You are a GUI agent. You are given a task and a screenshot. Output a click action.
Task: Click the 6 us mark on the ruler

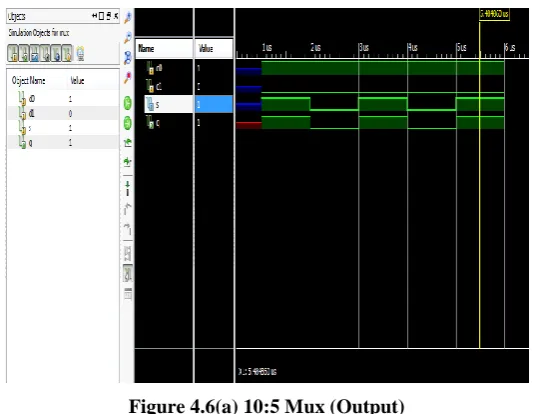pos(510,48)
